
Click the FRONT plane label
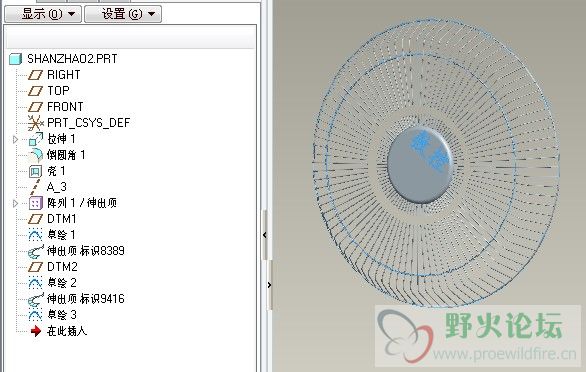click(x=65, y=107)
